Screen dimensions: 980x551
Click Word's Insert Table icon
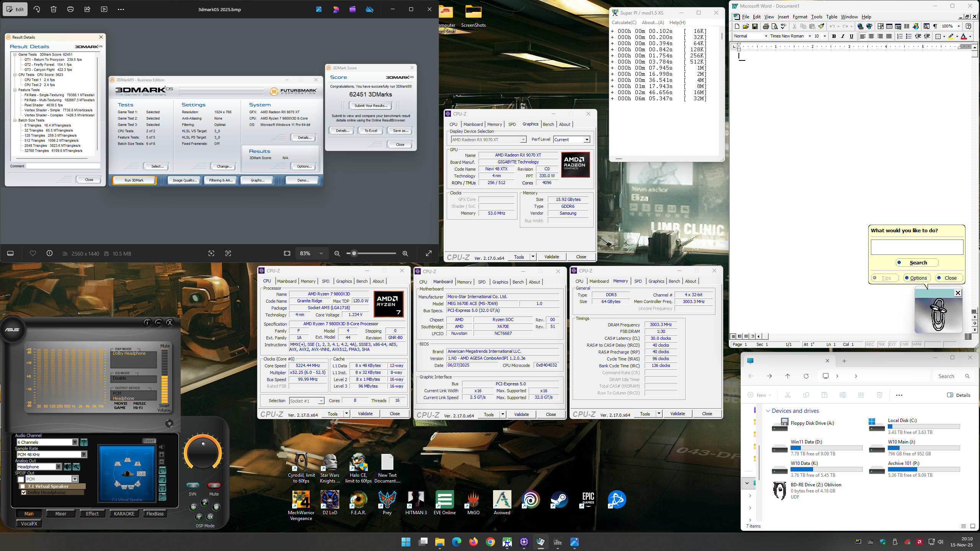[889, 26]
